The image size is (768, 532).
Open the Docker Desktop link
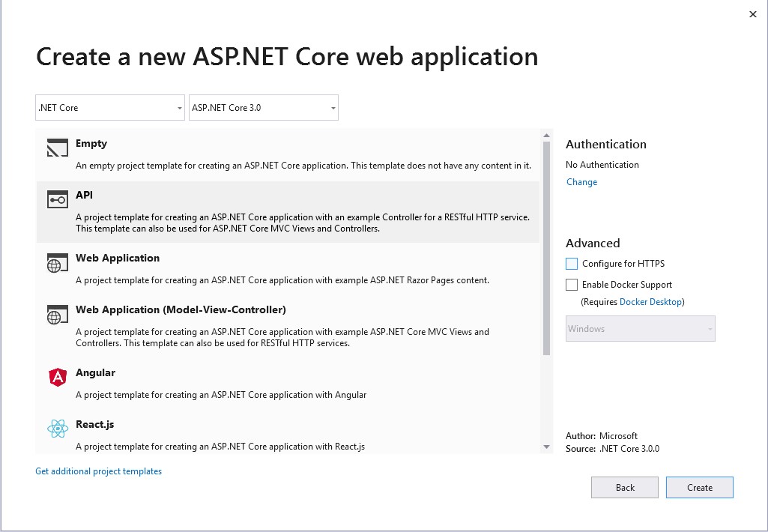tap(650, 302)
